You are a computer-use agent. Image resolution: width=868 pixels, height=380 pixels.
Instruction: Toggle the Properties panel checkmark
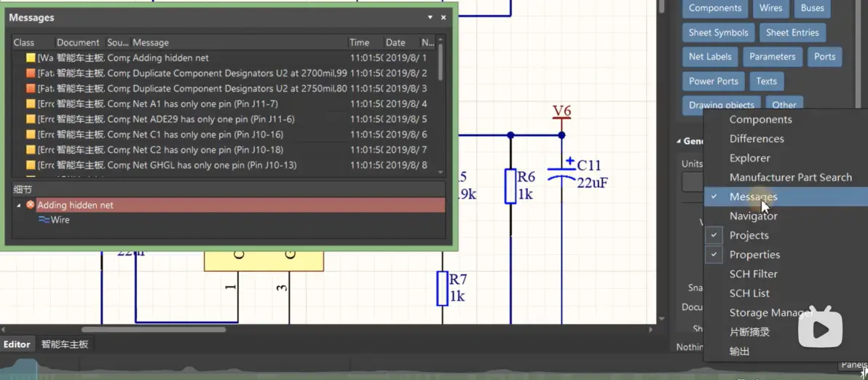(x=714, y=255)
